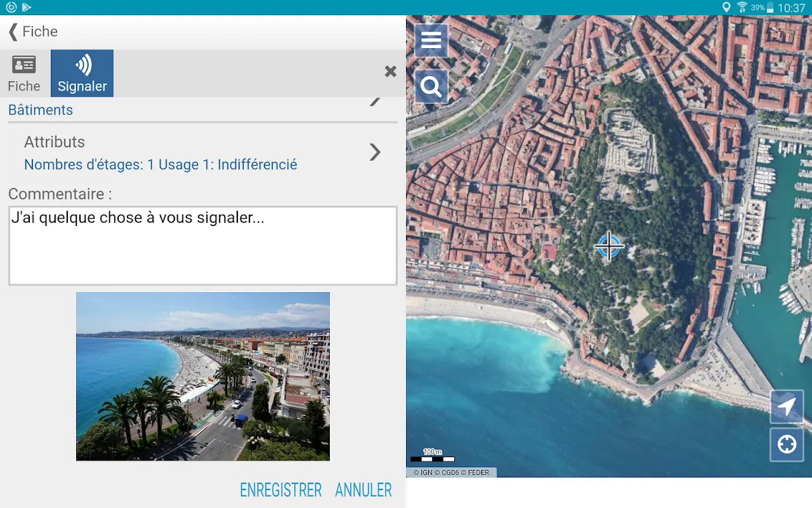This screenshot has width=812, height=508.
Task: Tap the attached Nice promenade photo
Action: pos(203,377)
